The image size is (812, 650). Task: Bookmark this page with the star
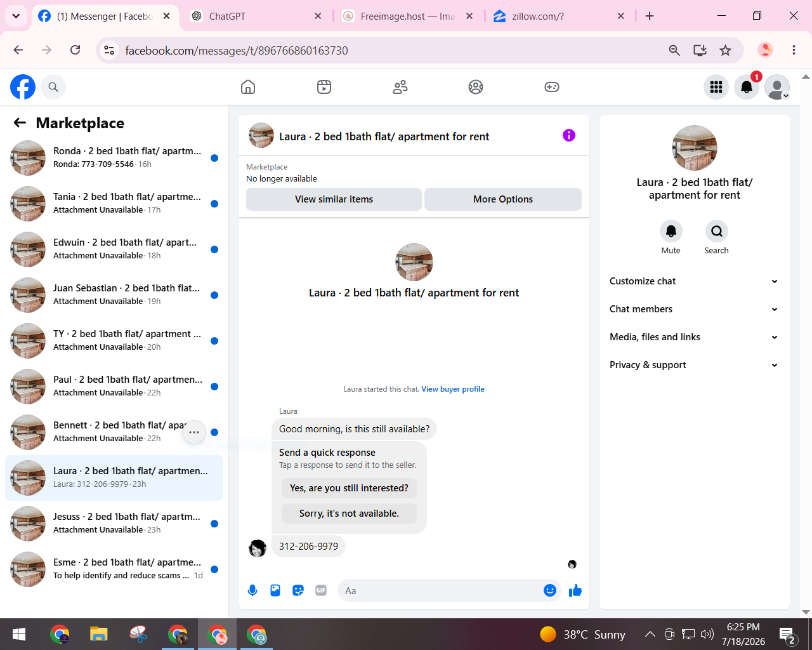pos(726,50)
